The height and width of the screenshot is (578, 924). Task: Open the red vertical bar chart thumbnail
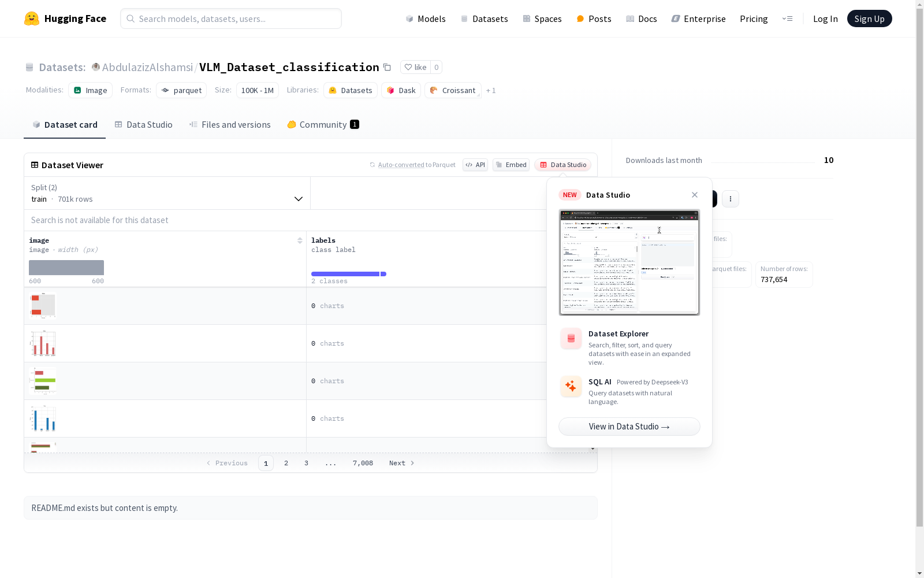43,343
